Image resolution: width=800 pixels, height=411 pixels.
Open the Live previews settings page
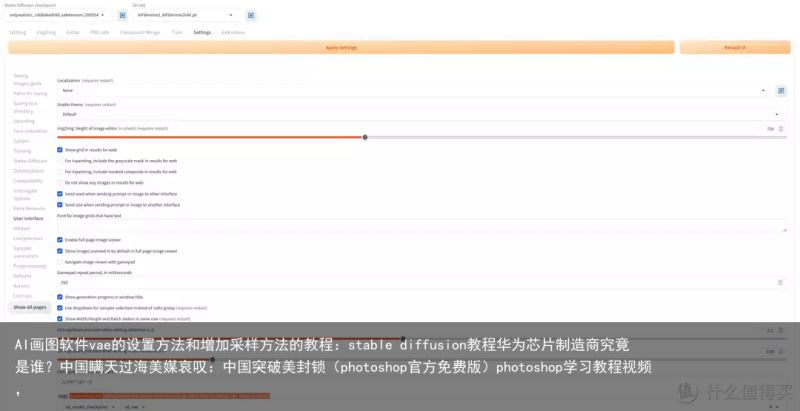[x=27, y=238]
